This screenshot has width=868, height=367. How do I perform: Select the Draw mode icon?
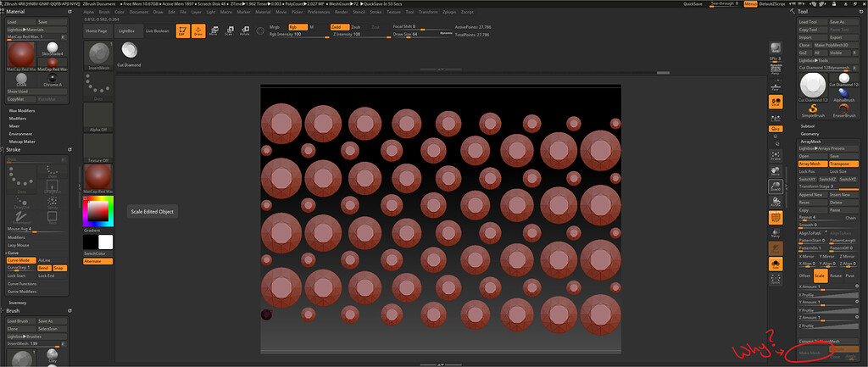coord(198,31)
